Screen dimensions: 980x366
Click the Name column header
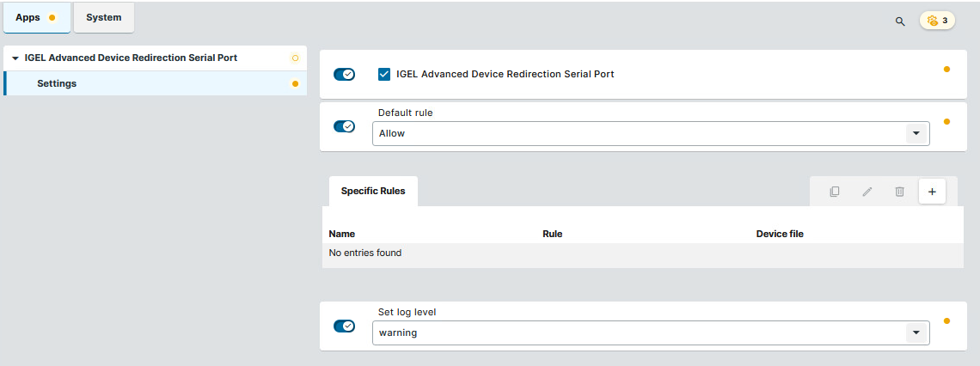click(342, 234)
